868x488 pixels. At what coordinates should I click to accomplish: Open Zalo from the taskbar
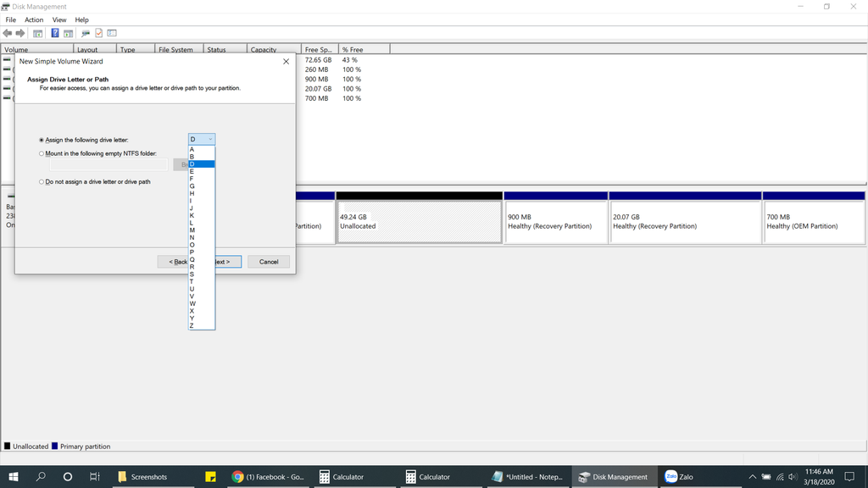coord(699,476)
